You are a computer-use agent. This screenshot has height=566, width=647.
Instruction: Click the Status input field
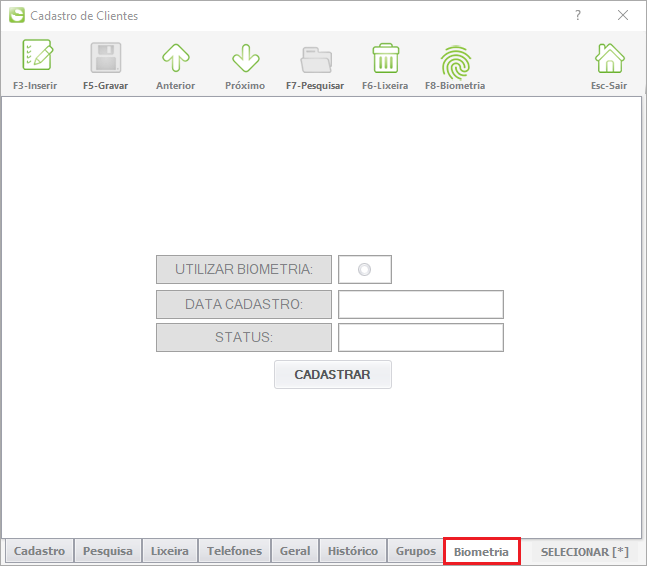click(421, 337)
